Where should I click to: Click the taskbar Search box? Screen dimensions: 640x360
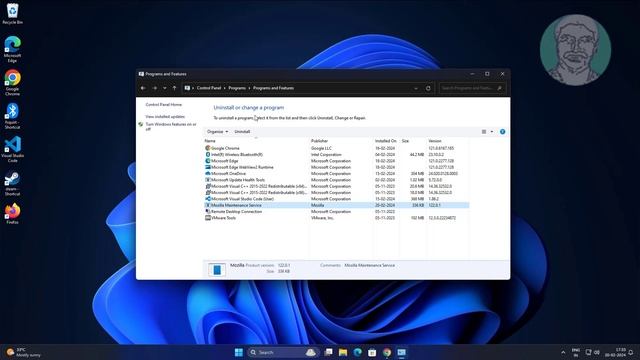(x=282, y=352)
